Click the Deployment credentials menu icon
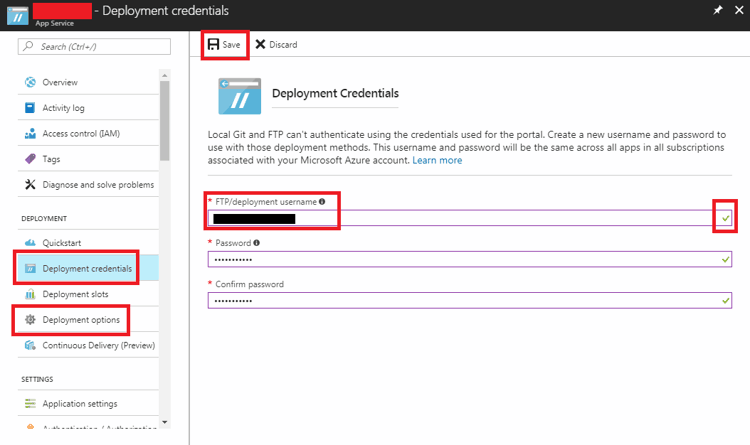Image resolution: width=750 pixels, height=445 pixels. click(30, 268)
